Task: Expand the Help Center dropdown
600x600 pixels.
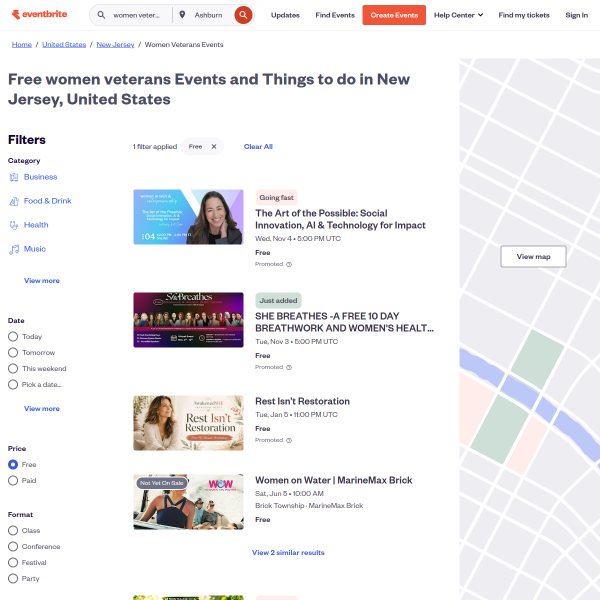Action: coord(458,15)
